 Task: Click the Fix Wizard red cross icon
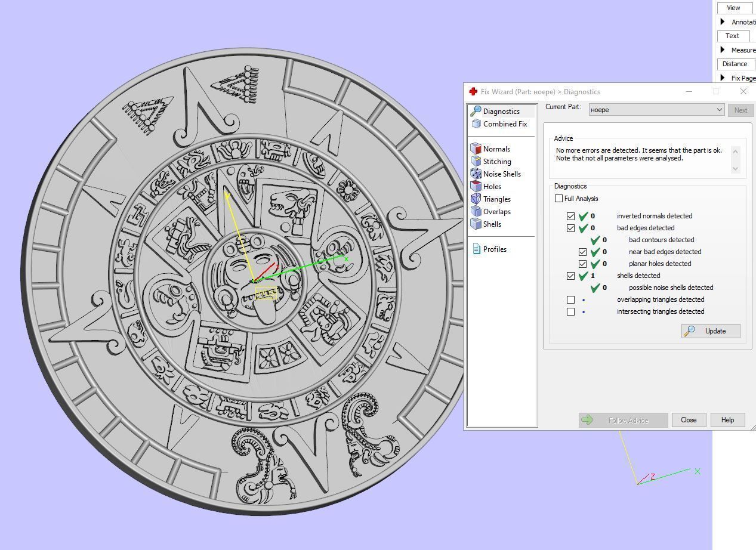tap(473, 91)
